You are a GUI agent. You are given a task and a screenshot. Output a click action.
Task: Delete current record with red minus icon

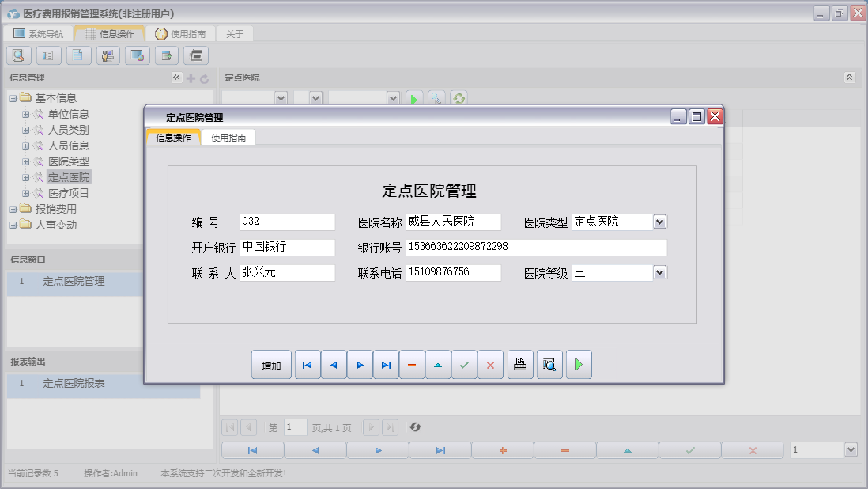(x=411, y=364)
